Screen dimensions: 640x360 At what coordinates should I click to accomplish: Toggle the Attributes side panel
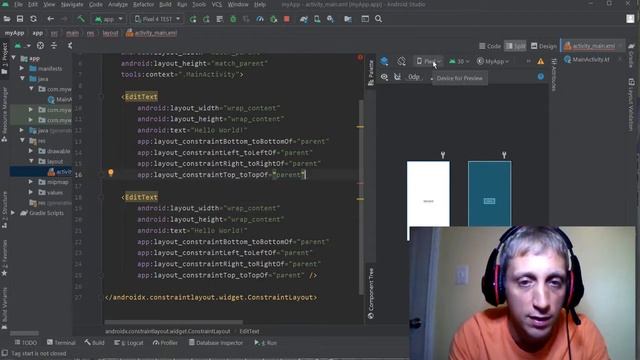pyautogui.click(x=554, y=74)
